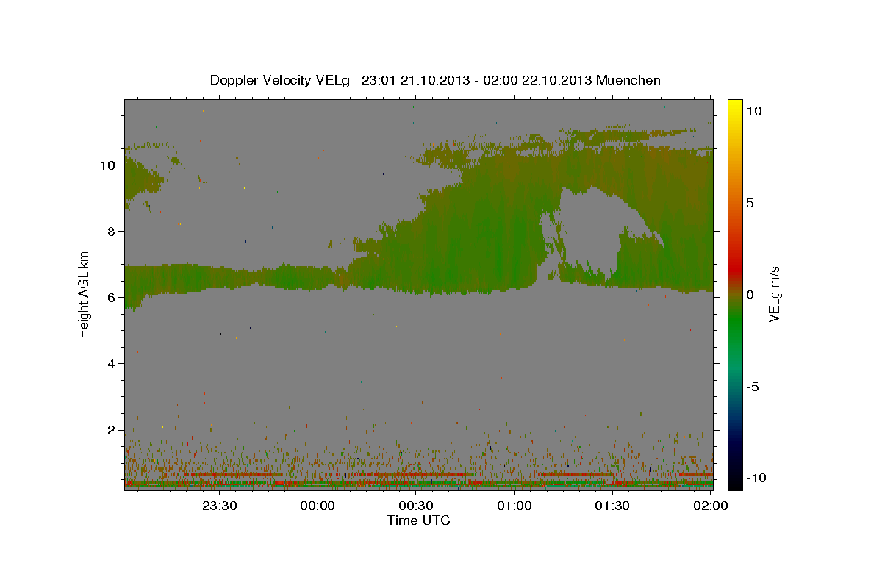Click the 23:30 time tick label

point(219,506)
